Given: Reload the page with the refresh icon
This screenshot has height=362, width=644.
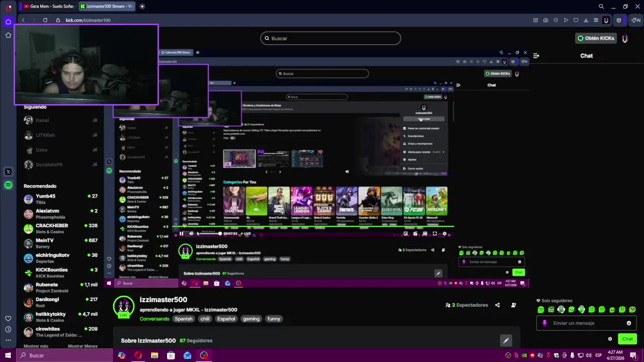Looking at the screenshot, I should (x=45, y=20).
